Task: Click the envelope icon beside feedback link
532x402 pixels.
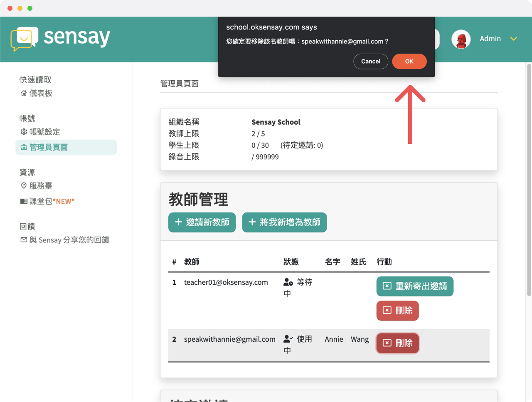Action: [24, 240]
